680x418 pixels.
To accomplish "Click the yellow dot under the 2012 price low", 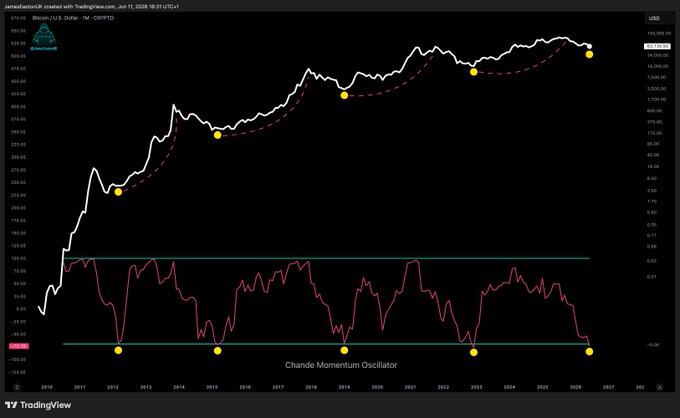I will pos(118,192).
